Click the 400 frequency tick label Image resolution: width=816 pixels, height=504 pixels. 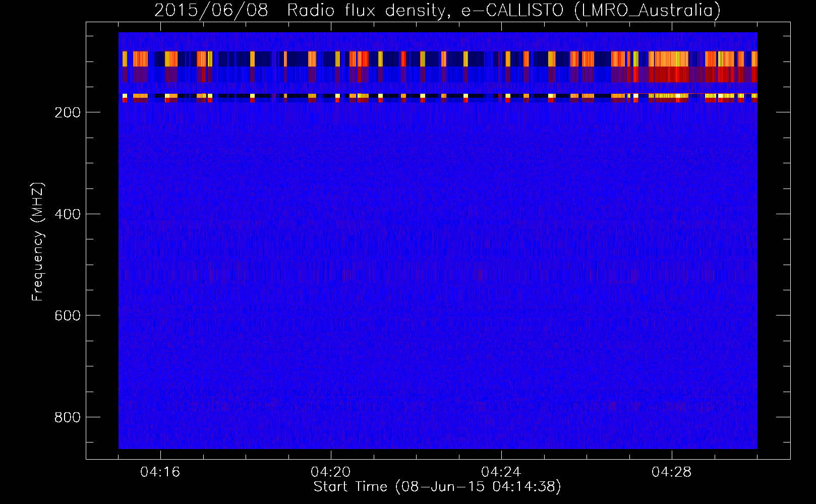[68, 214]
